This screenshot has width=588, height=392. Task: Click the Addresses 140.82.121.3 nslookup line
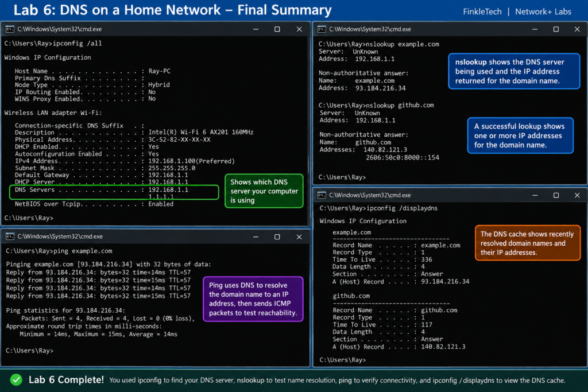363,150
